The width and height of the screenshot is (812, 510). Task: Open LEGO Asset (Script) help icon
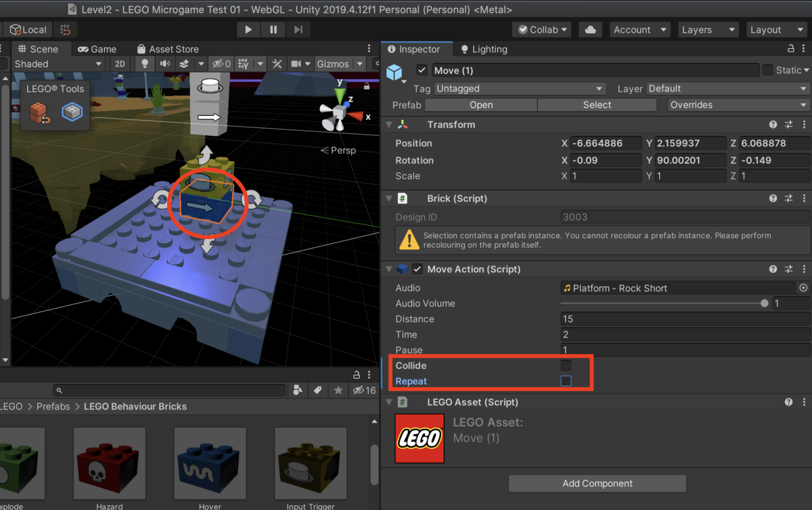[x=788, y=402]
